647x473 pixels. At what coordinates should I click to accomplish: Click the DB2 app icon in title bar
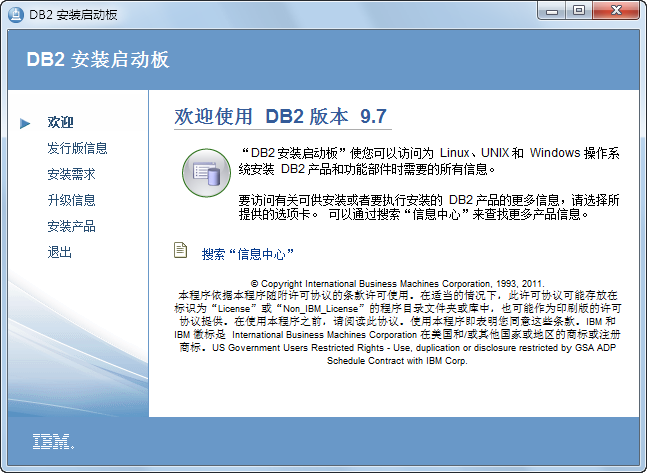[x=15, y=12]
